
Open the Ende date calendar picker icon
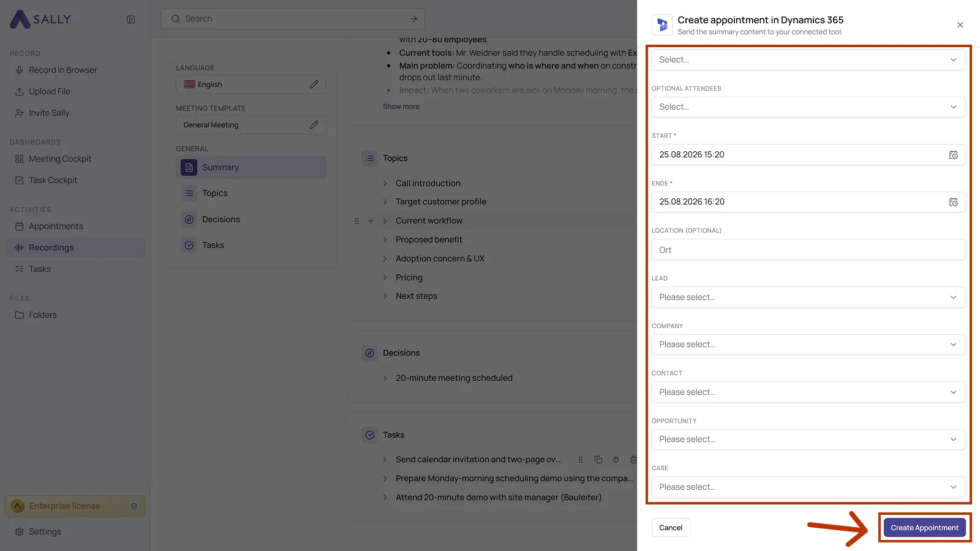954,202
